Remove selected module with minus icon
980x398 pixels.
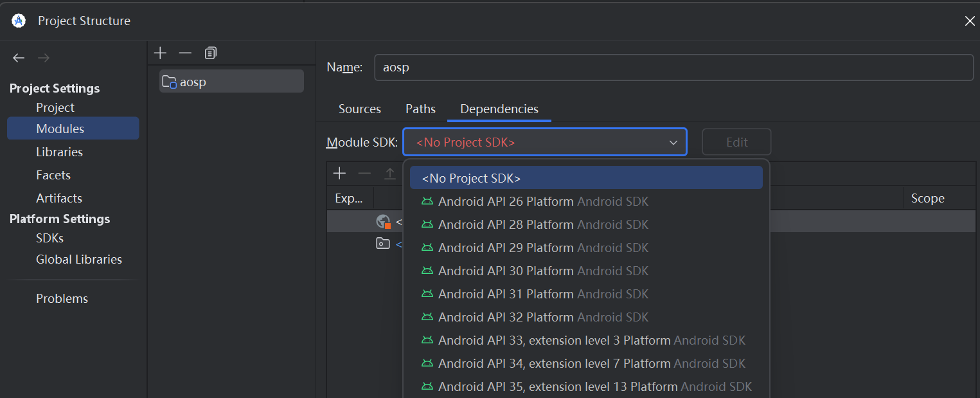(x=185, y=53)
